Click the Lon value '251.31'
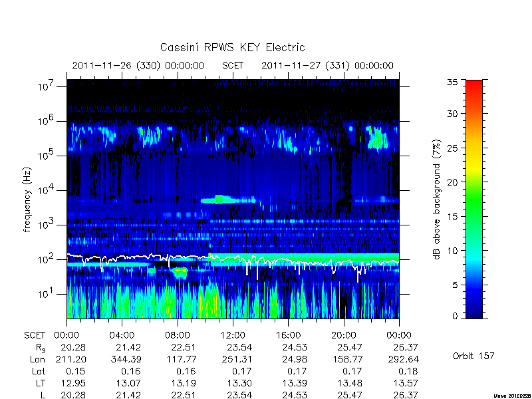The height and width of the screenshot is (399, 532). point(237,359)
